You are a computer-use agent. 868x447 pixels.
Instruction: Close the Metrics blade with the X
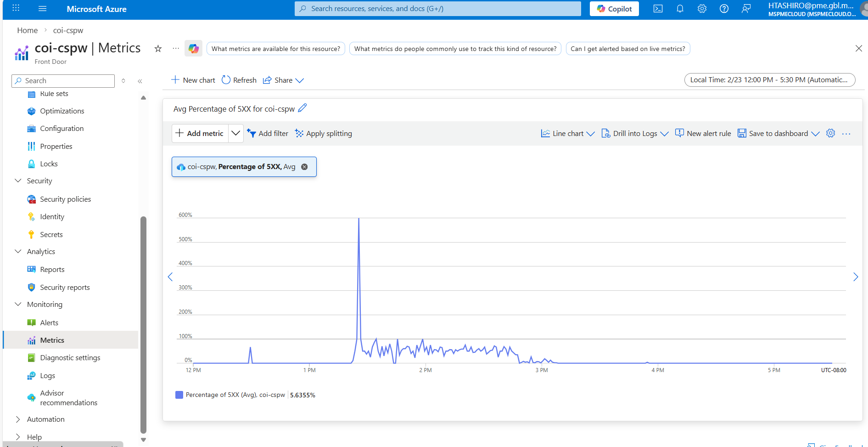858,48
